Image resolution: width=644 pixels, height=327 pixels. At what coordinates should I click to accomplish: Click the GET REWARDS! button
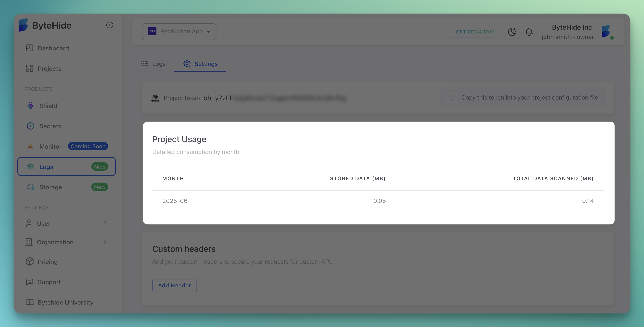474,32
